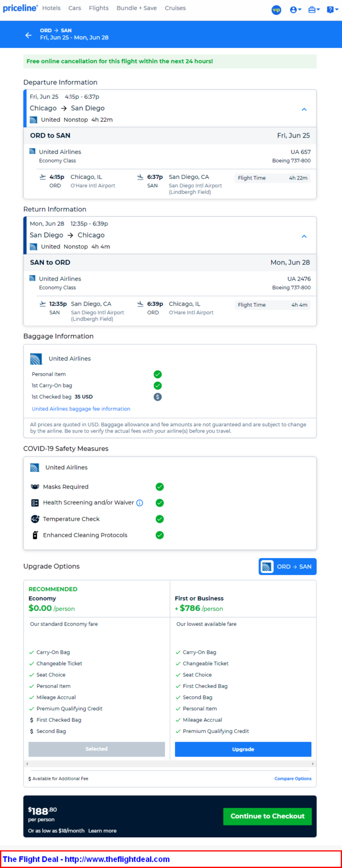Image resolution: width=342 pixels, height=868 pixels.
Task: Collapse the Chicago to San Diego departure details
Action: 304,109
